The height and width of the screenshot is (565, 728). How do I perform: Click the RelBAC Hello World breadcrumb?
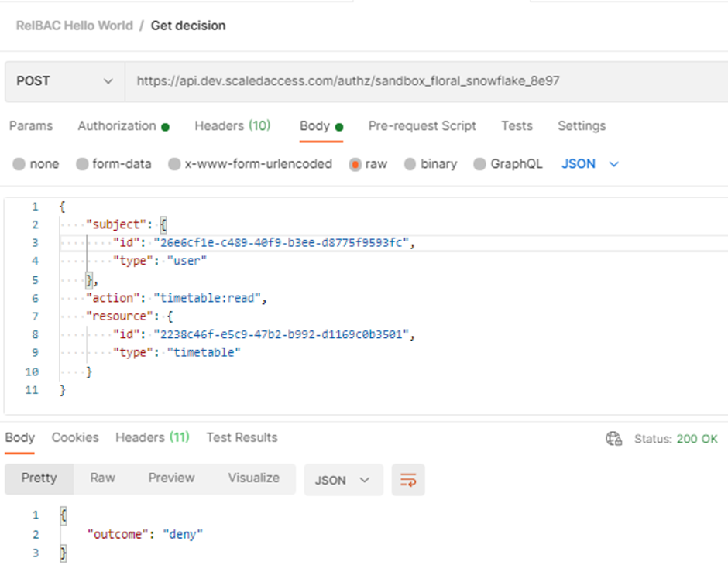click(x=74, y=26)
